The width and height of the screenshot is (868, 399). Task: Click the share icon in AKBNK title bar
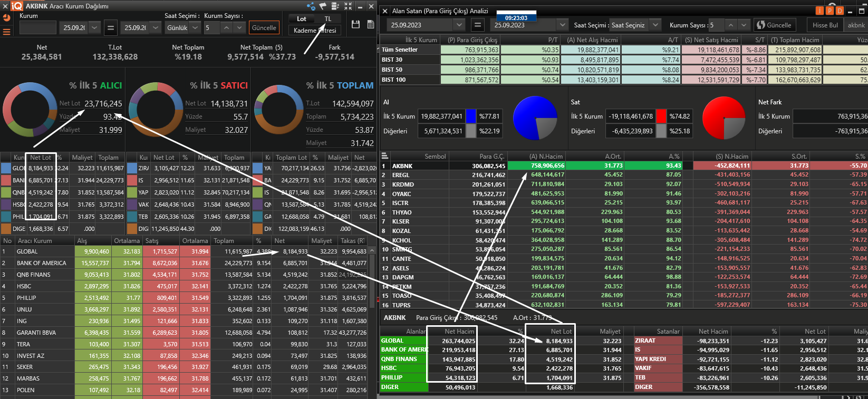(x=311, y=6)
